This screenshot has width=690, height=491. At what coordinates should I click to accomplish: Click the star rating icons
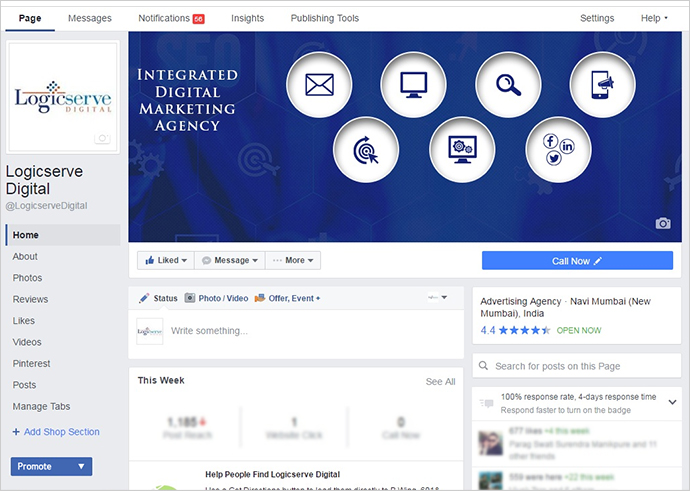coord(524,330)
